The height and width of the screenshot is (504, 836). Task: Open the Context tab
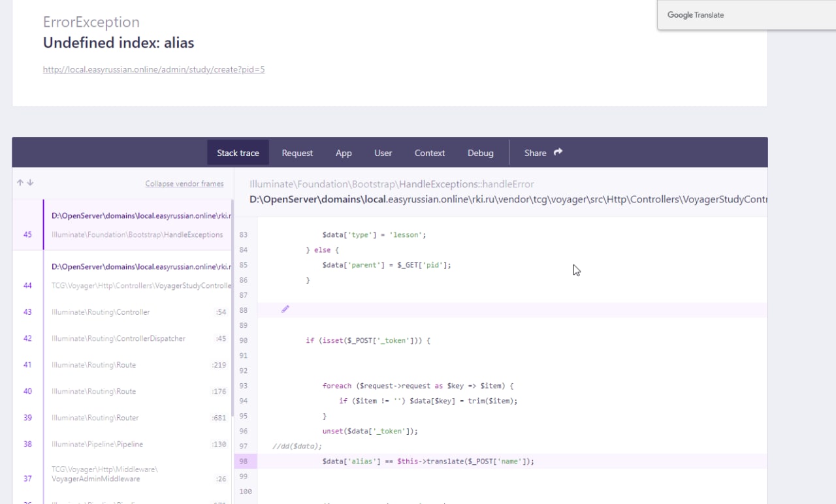430,153
